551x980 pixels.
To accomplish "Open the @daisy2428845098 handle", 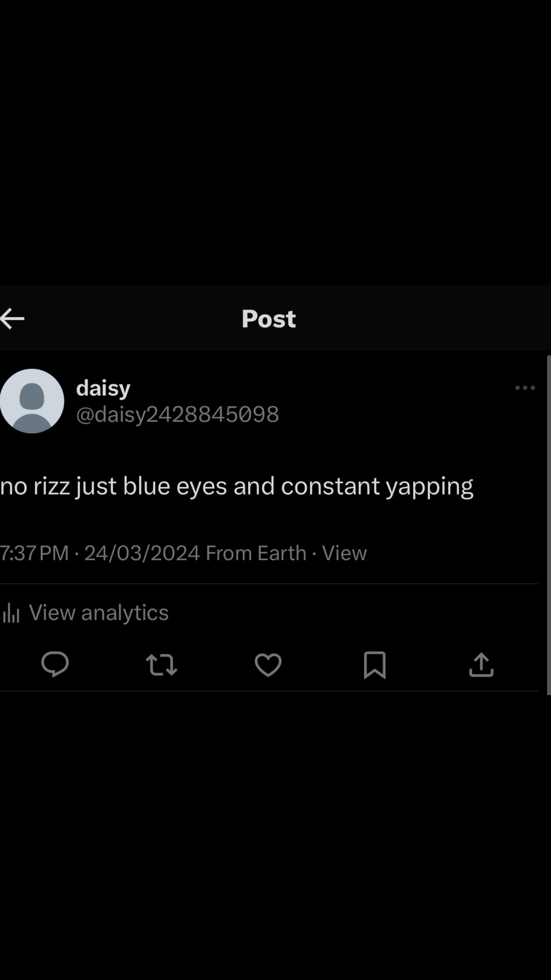I will click(x=178, y=414).
